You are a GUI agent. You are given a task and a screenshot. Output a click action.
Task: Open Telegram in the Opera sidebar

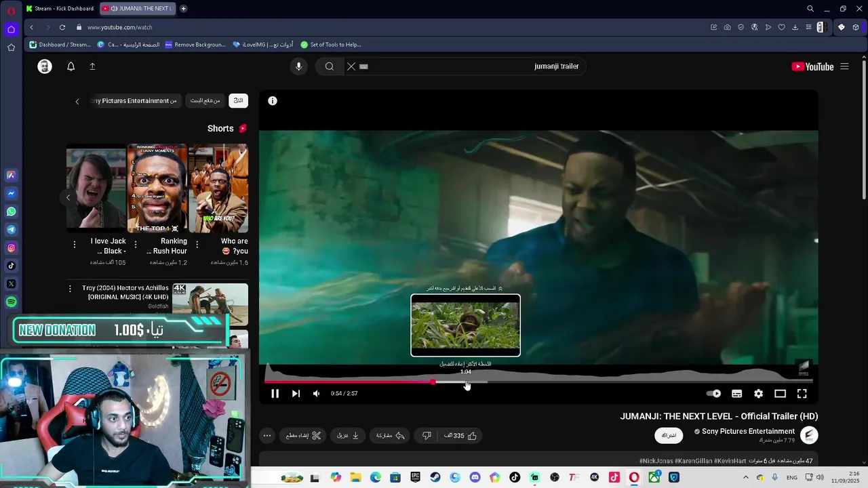(11, 230)
